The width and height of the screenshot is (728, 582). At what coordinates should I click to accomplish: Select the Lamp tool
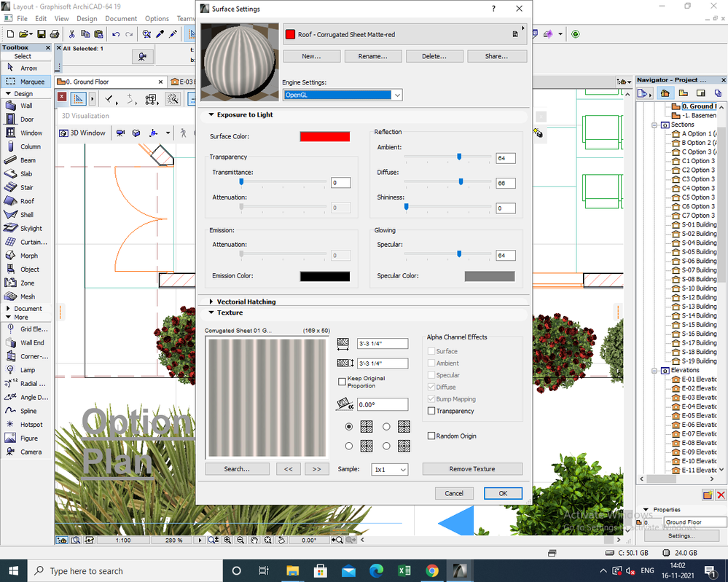click(28, 370)
